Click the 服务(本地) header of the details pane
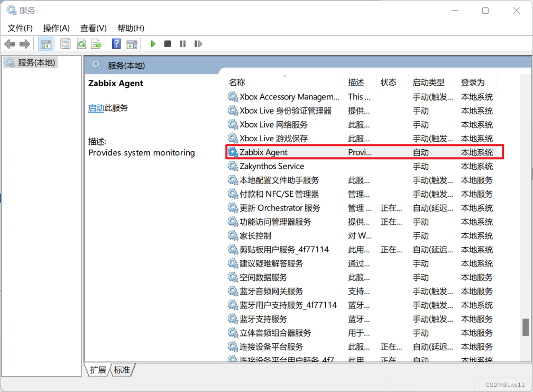 coord(126,65)
